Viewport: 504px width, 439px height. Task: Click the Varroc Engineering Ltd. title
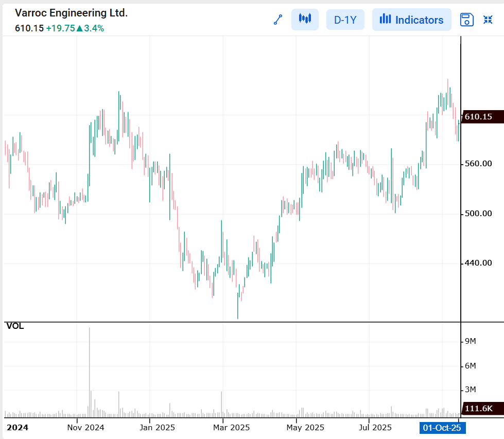[72, 13]
